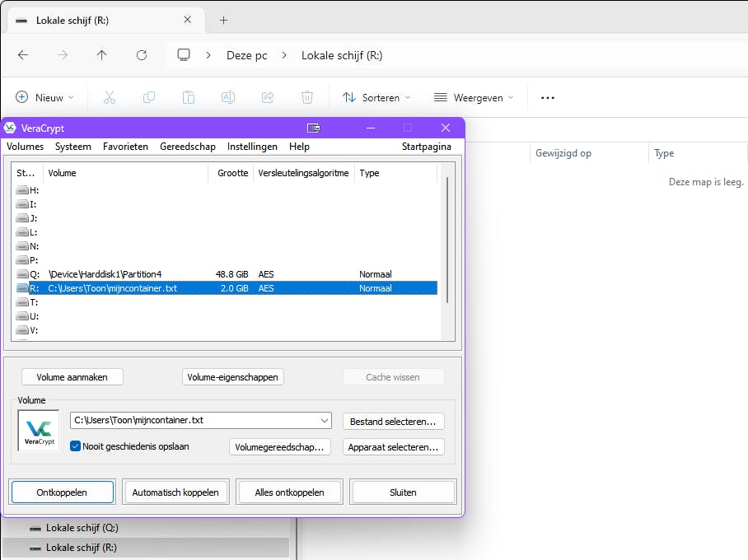
Task: Go back in File Explorer
Action: pyautogui.click(x=23, y=55)
